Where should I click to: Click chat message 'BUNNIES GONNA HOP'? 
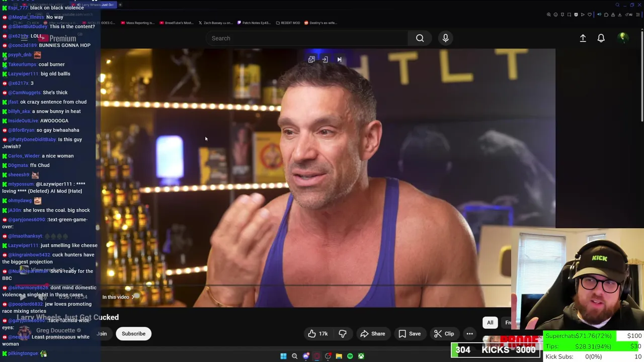click(64, 45)
